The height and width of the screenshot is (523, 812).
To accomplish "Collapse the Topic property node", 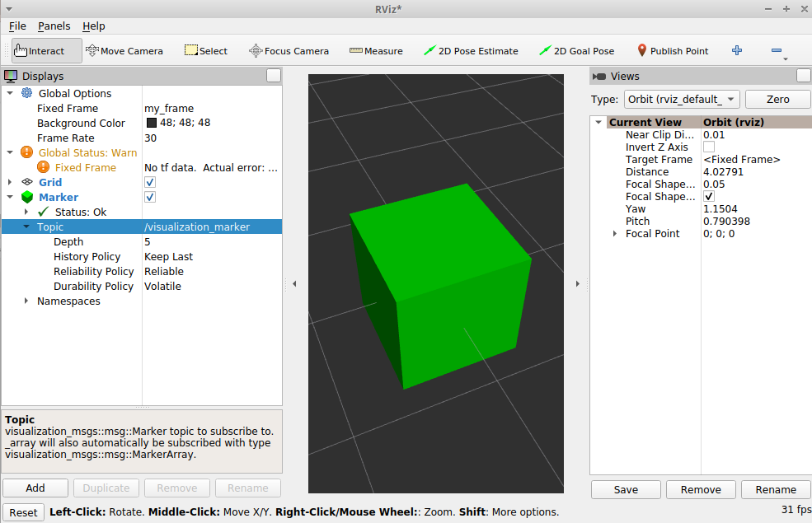I will click(26, 226).
